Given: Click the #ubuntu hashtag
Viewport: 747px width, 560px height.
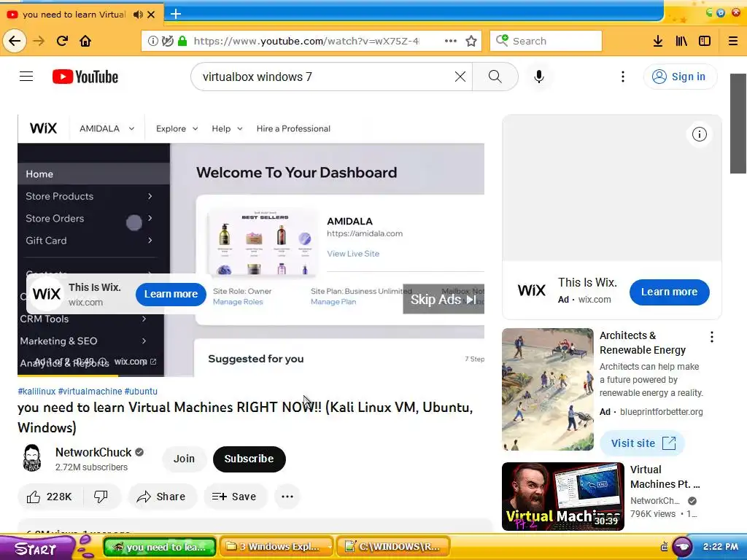Looking at the screenshot, I should point(141,392).
